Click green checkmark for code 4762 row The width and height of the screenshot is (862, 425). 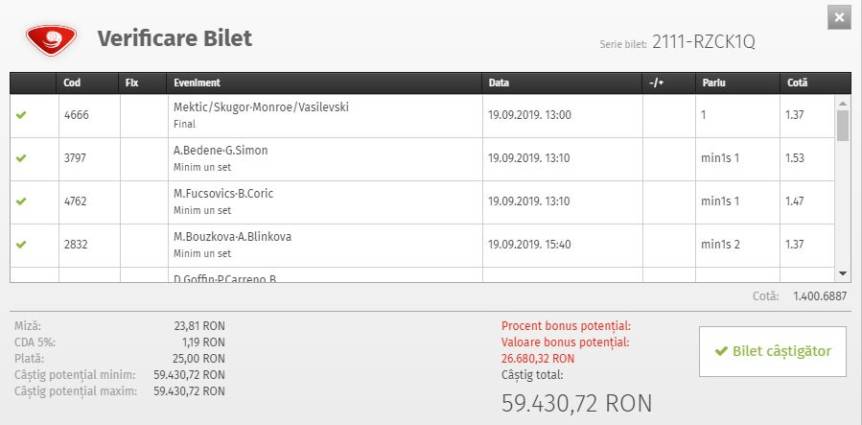pyautogui.click(x=20, y=202)
